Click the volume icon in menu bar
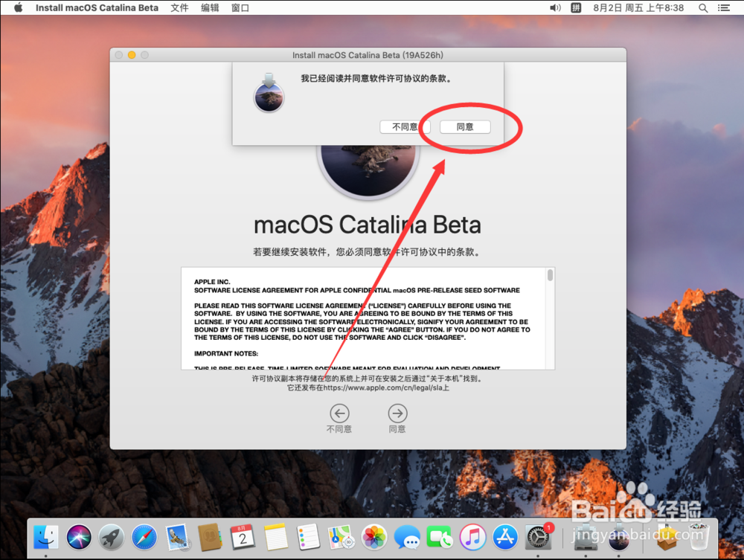This screenshot has width=744, height=560. click(x=555, y=7)
